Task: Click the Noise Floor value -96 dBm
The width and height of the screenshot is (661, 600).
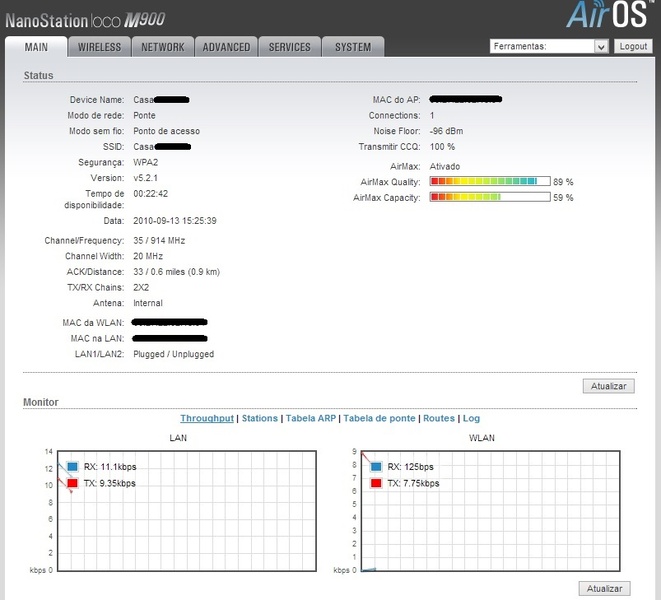Action: [x=446, y=131]
